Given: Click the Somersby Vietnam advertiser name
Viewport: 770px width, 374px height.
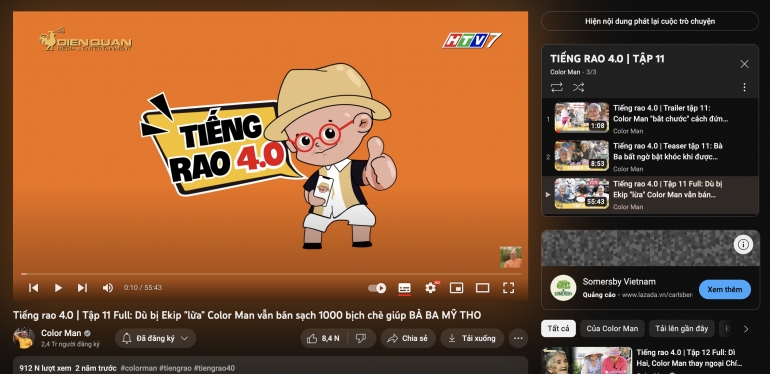Looking at the screenshot, I should [619, 282].
